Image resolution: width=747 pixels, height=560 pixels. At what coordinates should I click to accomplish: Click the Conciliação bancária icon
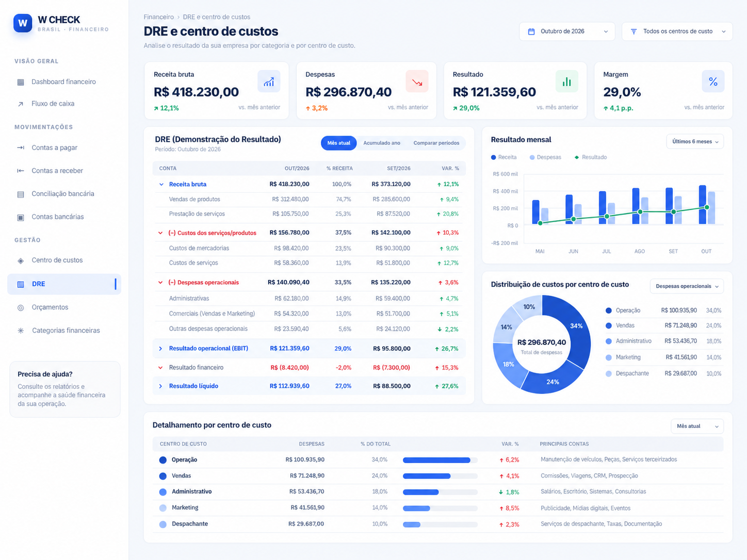click(x=21, y=194)
